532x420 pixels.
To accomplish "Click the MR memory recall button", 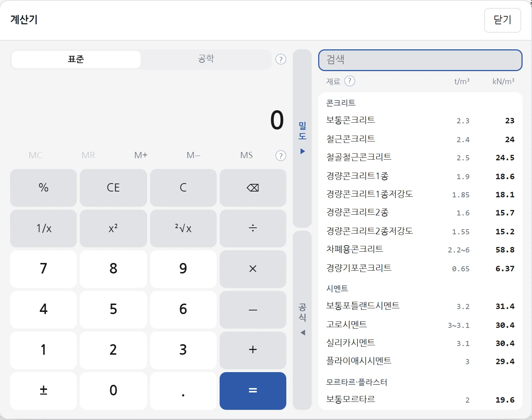I will point(88,155).
